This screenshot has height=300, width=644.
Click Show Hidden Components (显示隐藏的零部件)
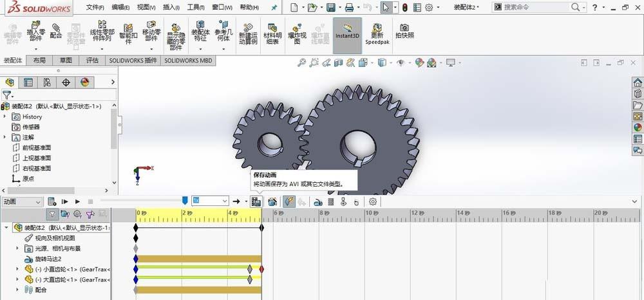(176, 37)
